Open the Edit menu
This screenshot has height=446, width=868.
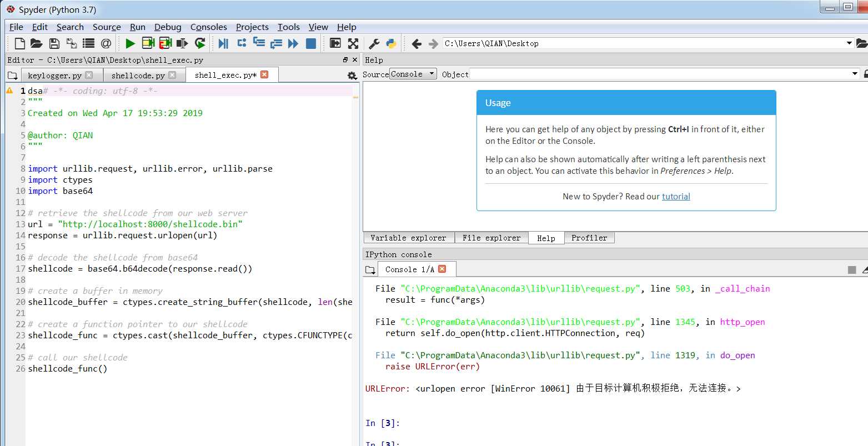pyautogui.click(x=39, y=27)
